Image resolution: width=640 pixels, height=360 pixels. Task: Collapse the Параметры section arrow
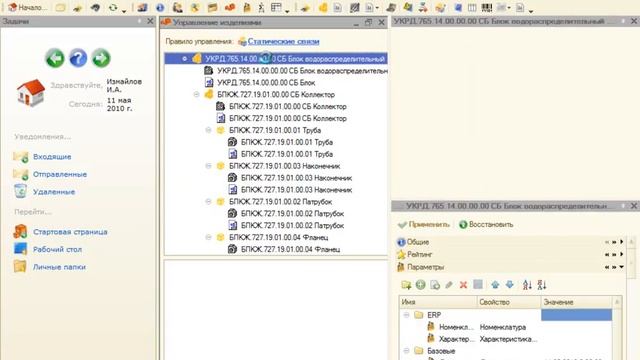pyautogui.click(x=622, y=267)
